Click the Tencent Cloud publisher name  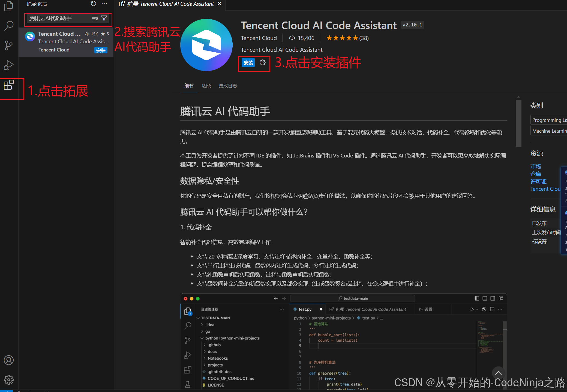[x=259, y=38]
